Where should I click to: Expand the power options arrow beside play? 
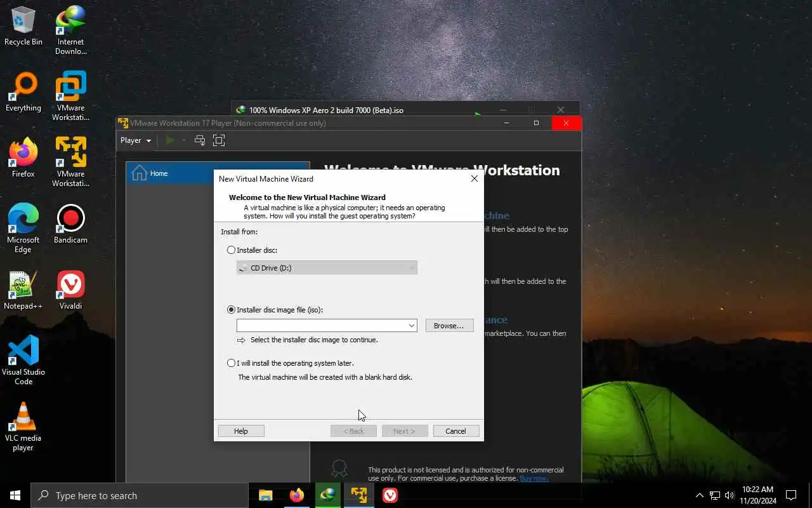(x=184, y=140)
